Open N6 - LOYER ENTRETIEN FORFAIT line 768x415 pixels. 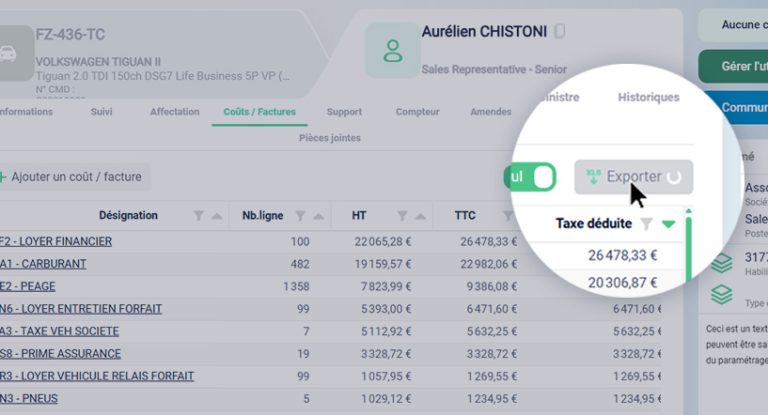tap(81, 309)
